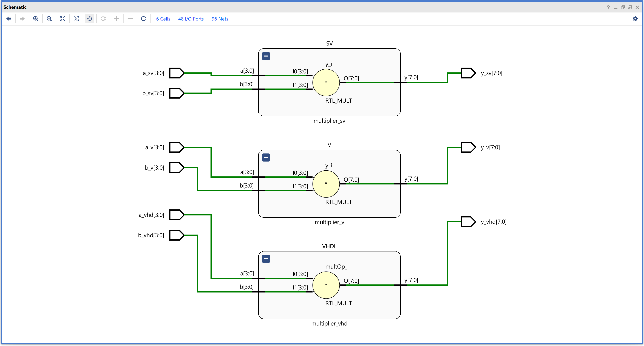Click the forward navigation arrow

coord(22,19)
